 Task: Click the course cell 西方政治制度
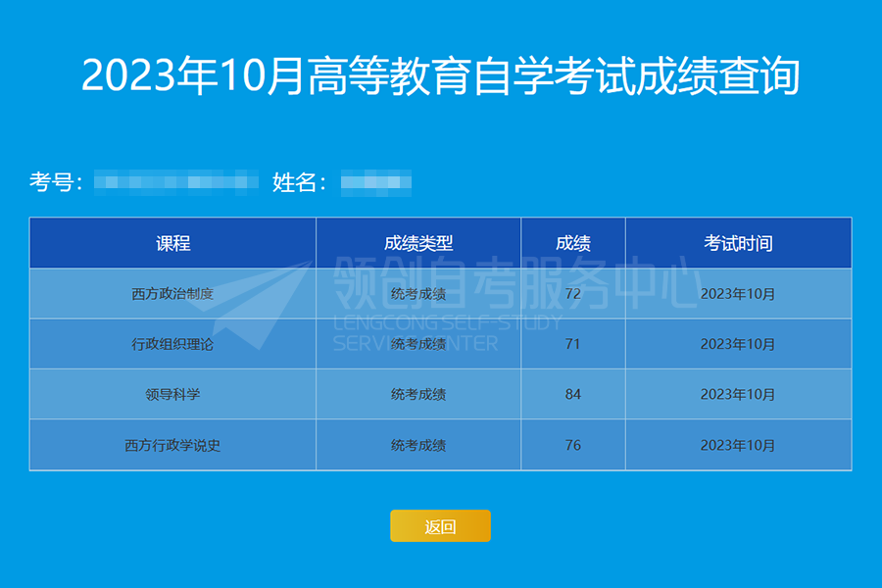pos(172,294)
